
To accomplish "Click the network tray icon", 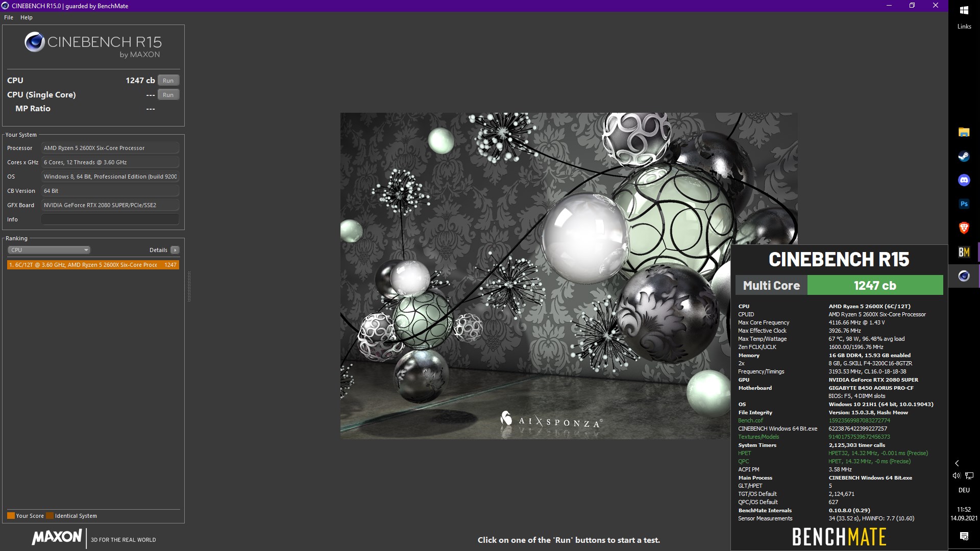I will click(969, 475).
